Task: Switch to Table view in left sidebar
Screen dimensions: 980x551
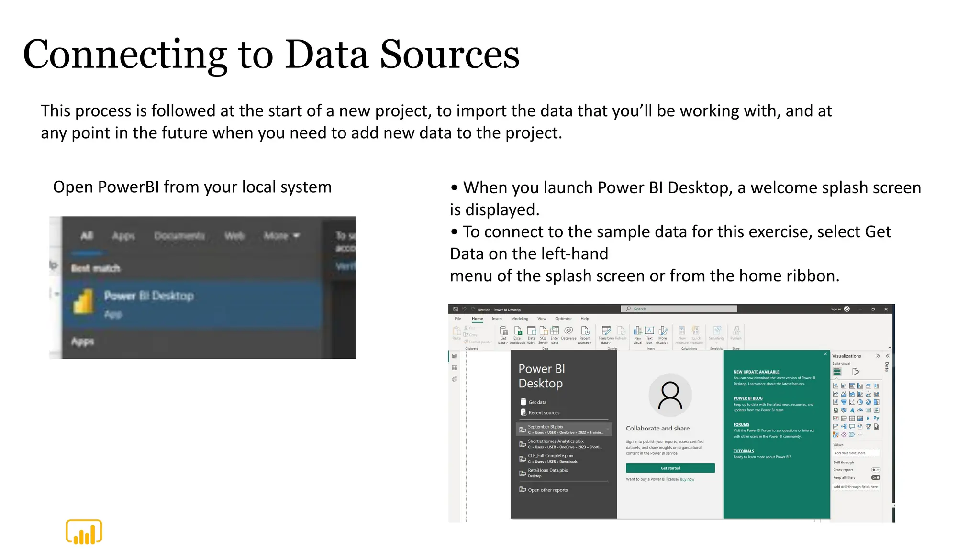Action: 454,368
